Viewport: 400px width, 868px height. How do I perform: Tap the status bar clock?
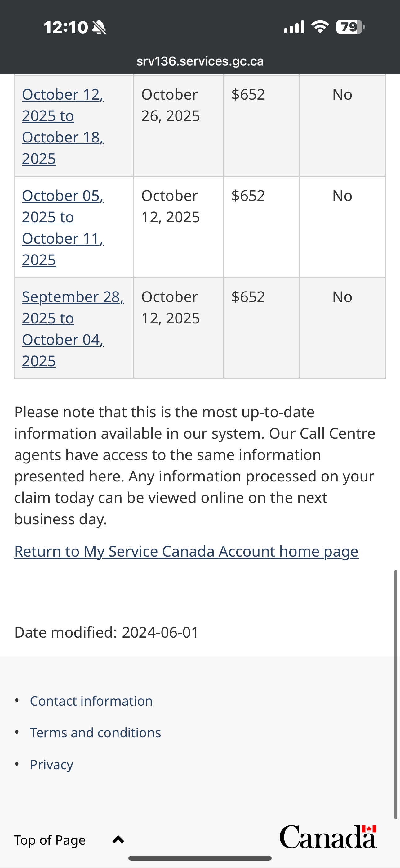click(x=66, y=27)
